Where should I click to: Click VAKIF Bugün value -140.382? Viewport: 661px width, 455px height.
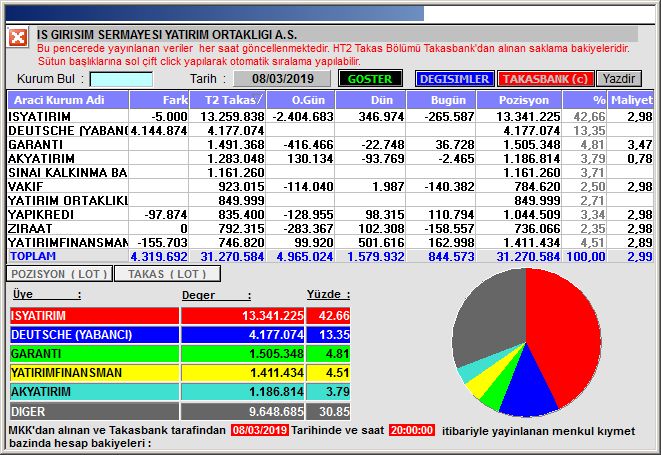point(449,186)
